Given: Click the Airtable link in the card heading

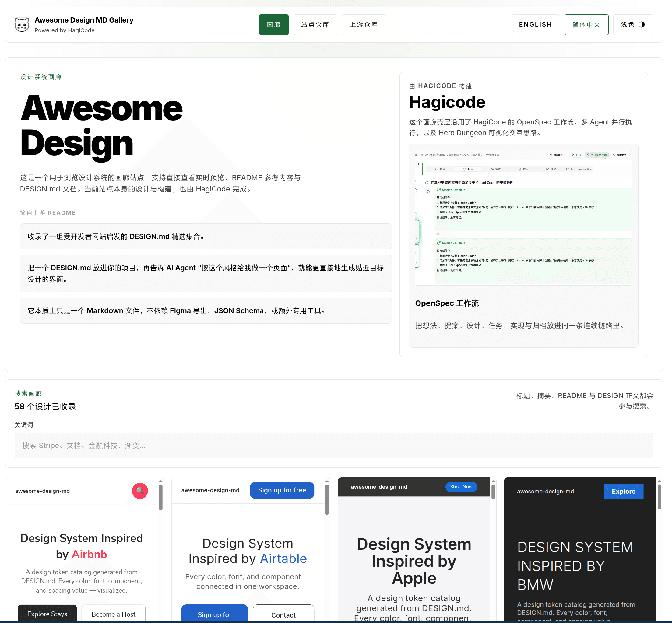Looking at the screenshot, I should tap(283, 558).
